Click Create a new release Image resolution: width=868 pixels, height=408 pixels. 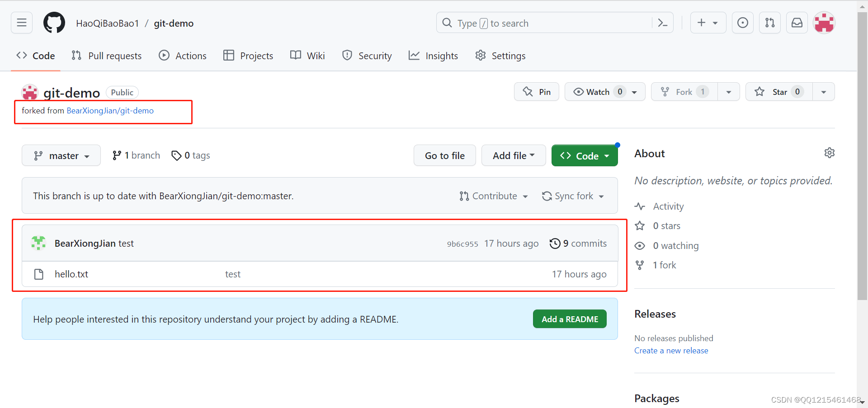[671, 351]
